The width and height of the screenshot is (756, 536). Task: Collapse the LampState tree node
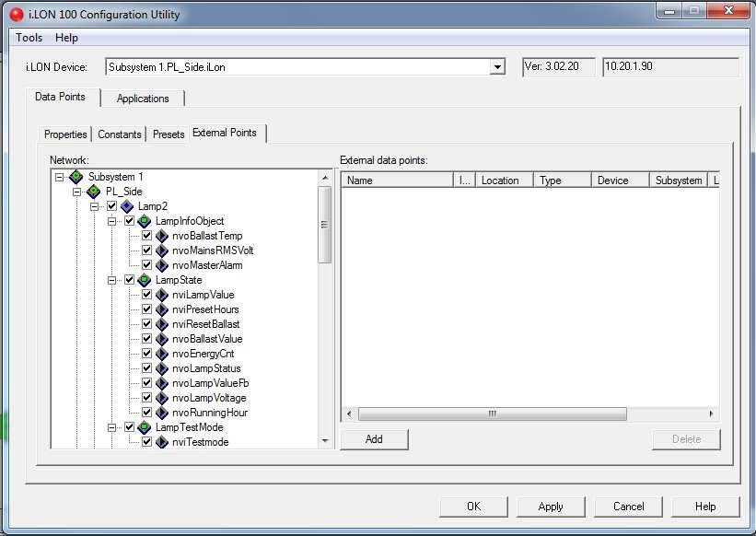111,281
